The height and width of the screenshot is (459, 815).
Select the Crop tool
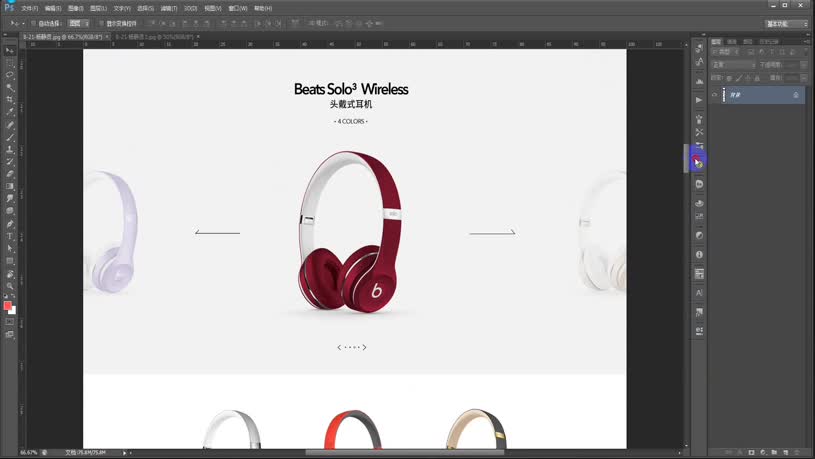click(x=9, y=100)
